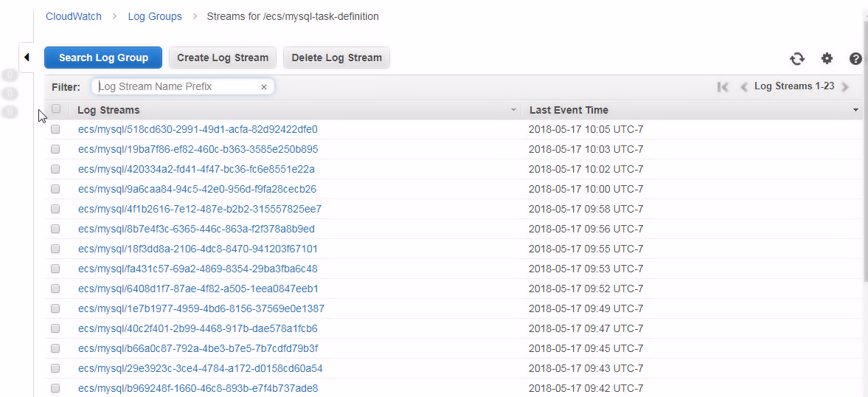Screen dimensions: 868x397
Task: Jump to first page of log streams
Action: tap(723, 87)
